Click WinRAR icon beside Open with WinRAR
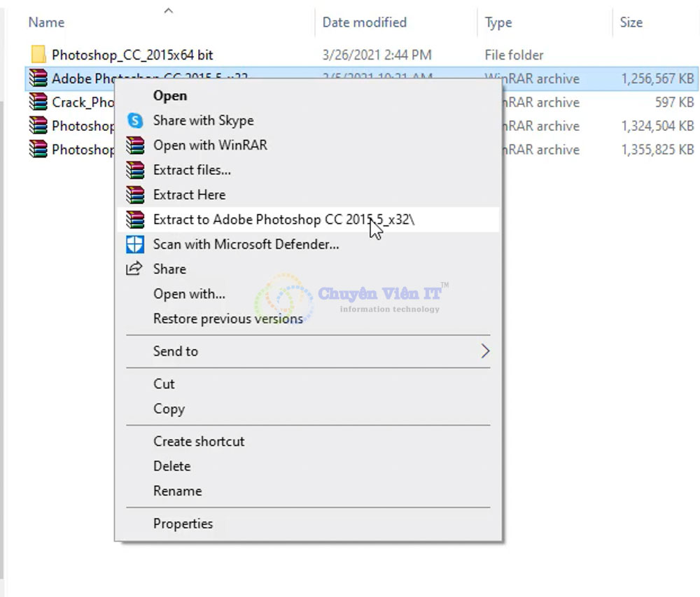 coord(135,145)
